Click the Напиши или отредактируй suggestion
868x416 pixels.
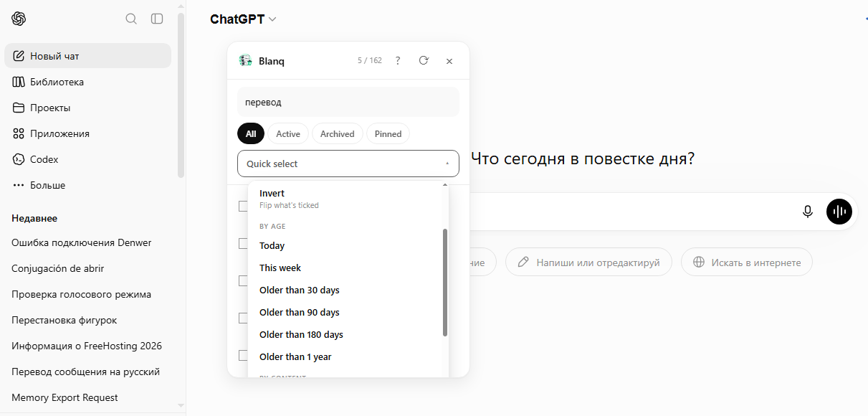point(588,263)
